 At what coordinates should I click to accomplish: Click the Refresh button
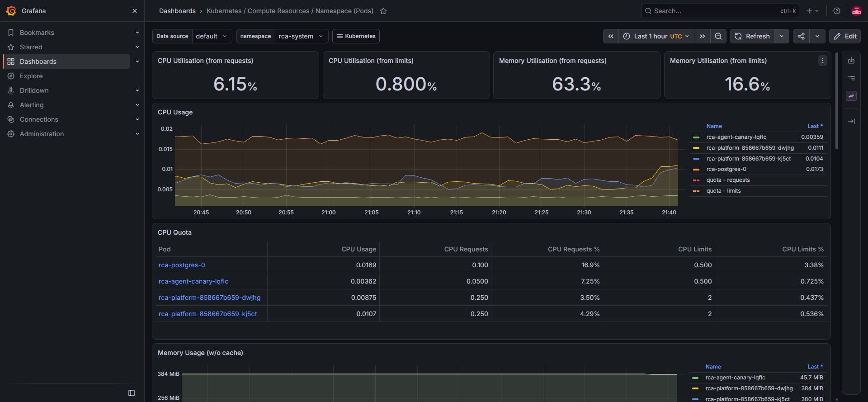coord(752,36)
